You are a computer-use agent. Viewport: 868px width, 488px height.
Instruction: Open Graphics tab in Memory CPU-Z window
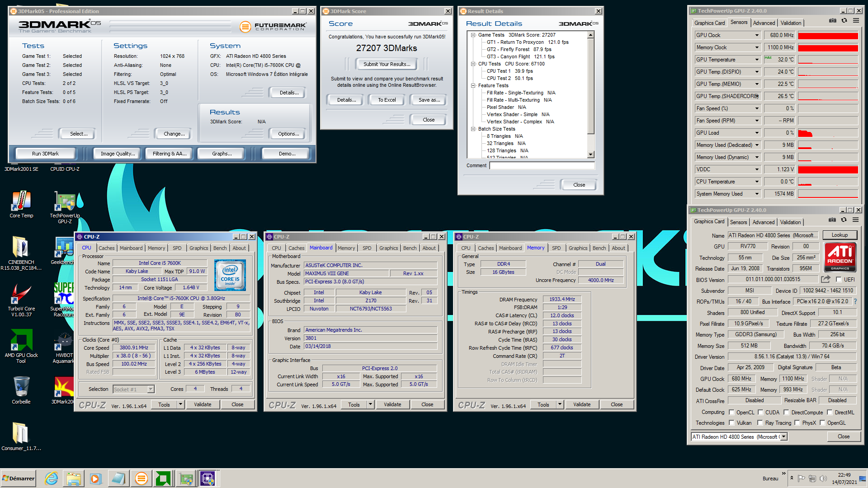(578, 248)
